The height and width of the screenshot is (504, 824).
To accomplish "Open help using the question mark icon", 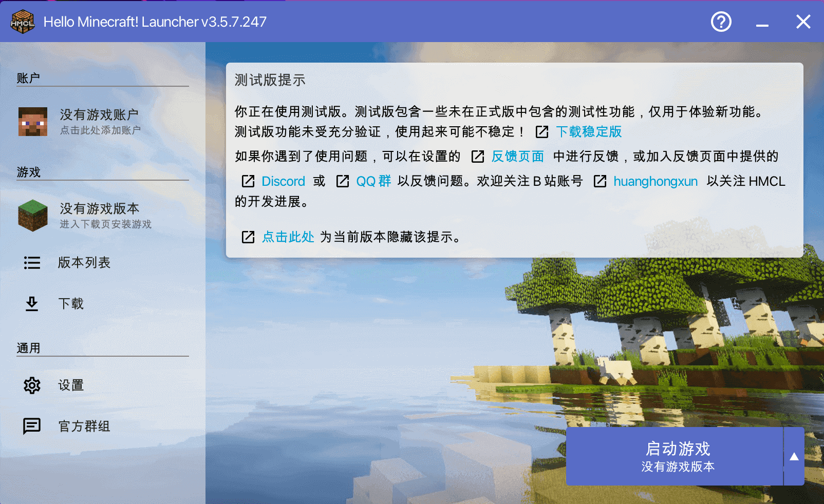I will (721, 22).
